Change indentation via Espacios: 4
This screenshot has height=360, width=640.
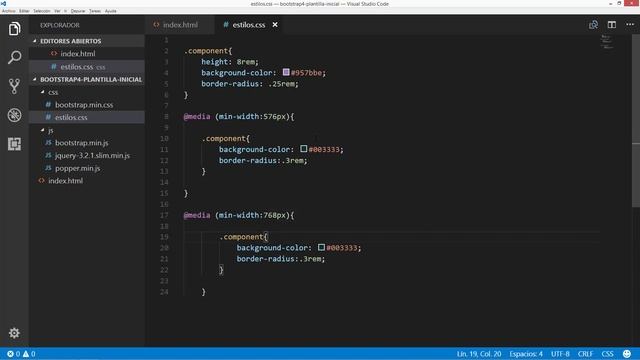pos(526,354)
